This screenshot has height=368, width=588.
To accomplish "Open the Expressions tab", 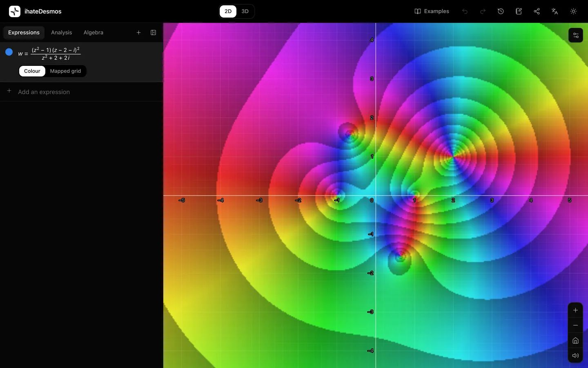I will pyautogui.click(x=24, y=33).
